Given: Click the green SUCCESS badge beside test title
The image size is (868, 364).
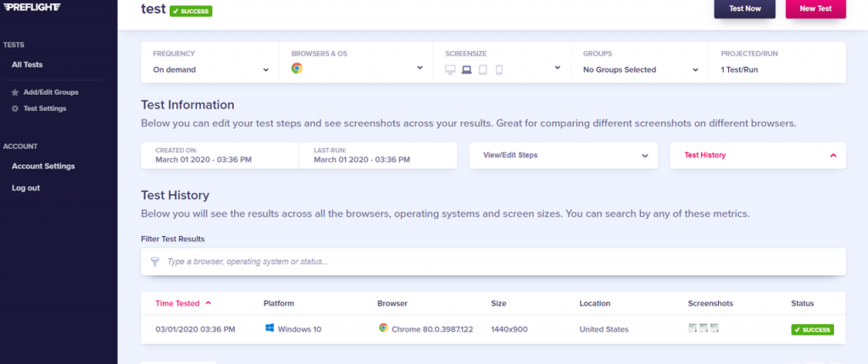Looking at the screenshot, I should coord(191,11).
